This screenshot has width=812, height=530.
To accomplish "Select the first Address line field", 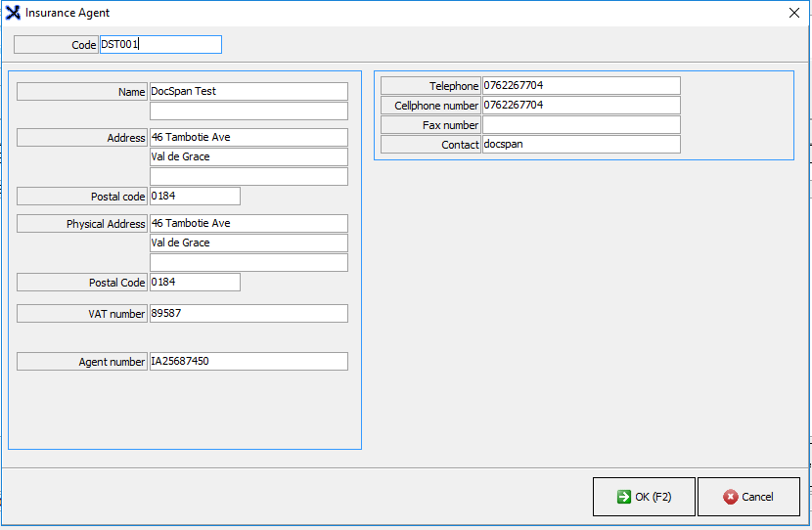I will coord(248,138).
